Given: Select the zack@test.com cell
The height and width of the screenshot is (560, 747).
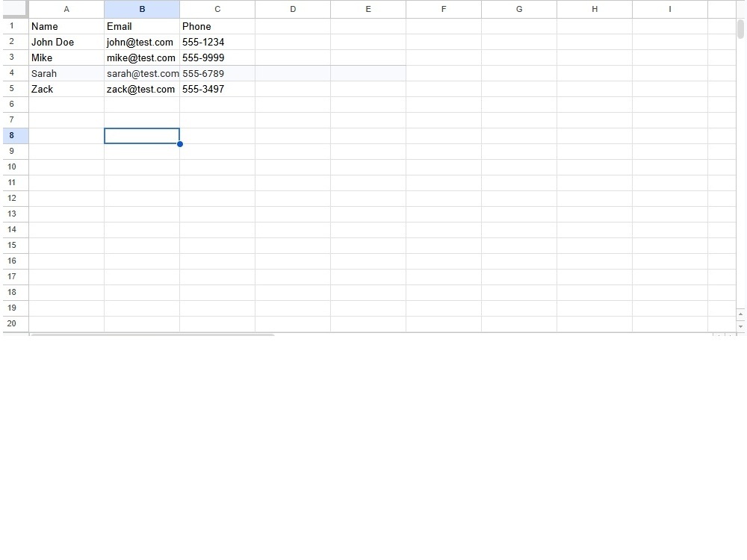Looking at the screenshot, I should tap(141, 89).
